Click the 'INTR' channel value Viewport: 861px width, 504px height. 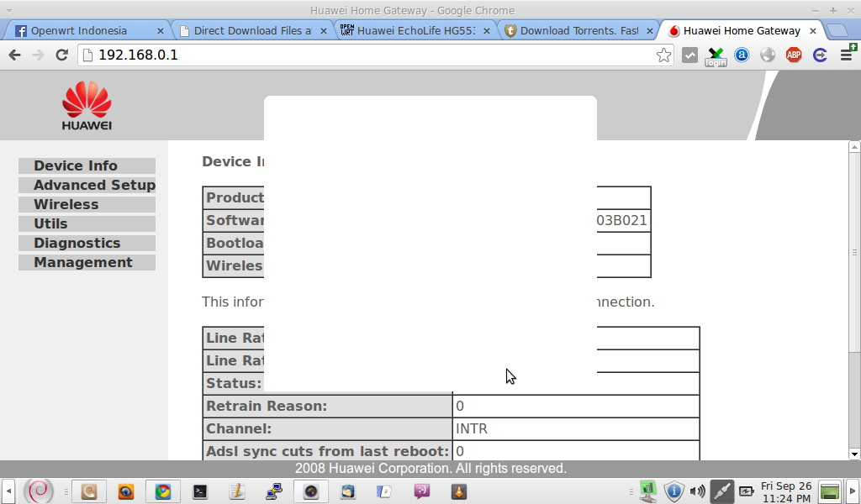coord(472,429)
